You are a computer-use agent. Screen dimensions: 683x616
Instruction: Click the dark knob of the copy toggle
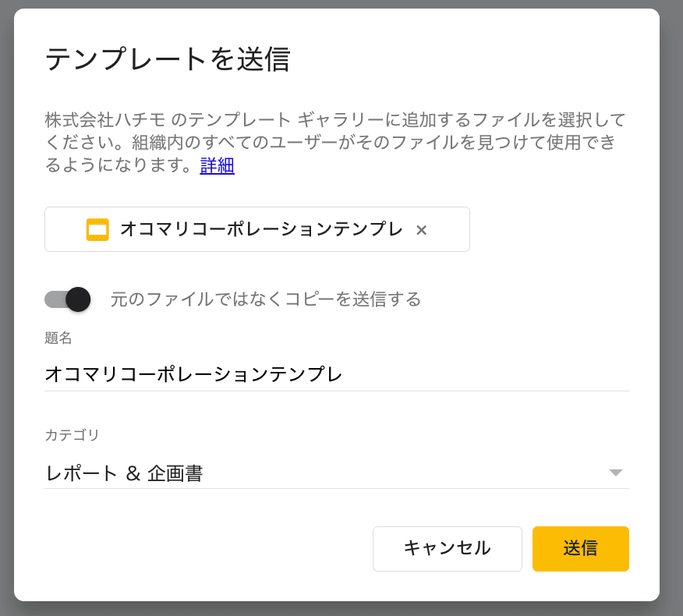(x=78, y=299)
